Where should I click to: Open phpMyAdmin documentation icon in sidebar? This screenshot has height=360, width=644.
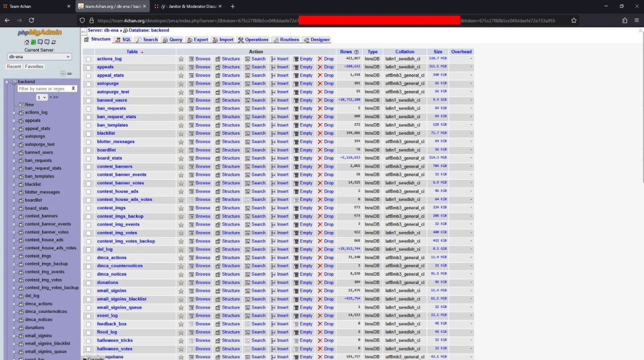coord(40,42)
